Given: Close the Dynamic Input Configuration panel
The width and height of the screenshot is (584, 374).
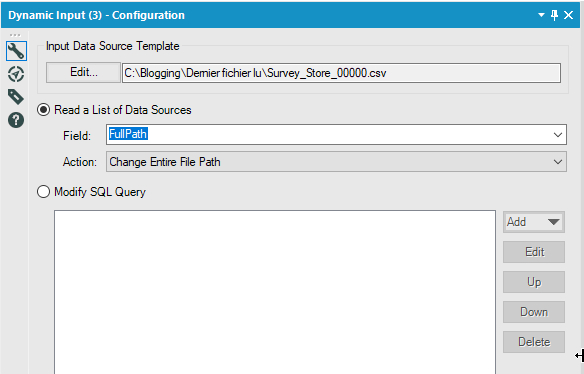Looking at the screenshot, I should (x=568, y=15).
